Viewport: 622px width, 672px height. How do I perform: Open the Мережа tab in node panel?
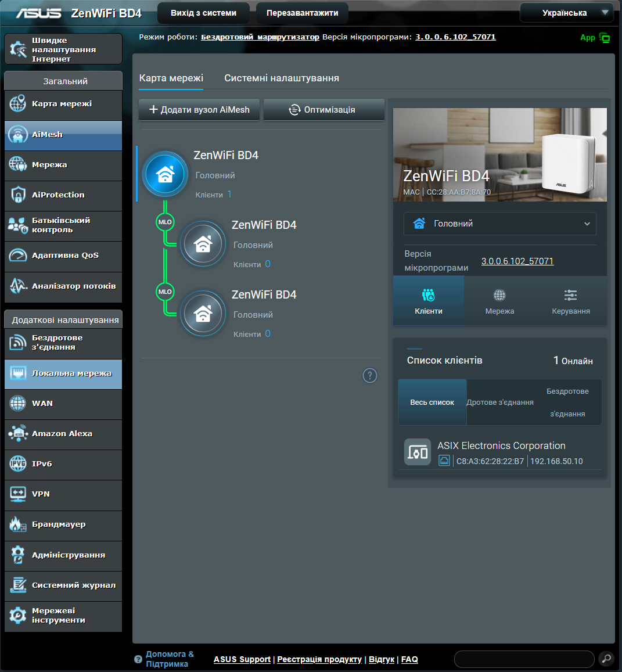tap(499, 301)
